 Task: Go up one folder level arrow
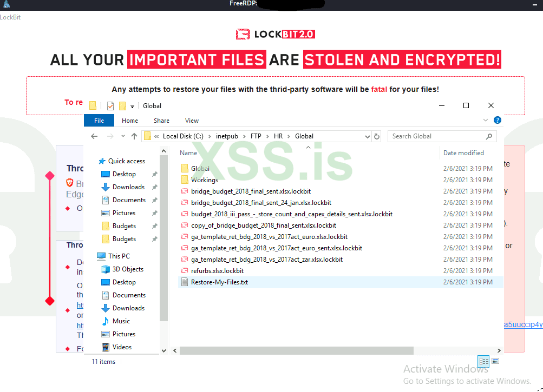(134, 136)
